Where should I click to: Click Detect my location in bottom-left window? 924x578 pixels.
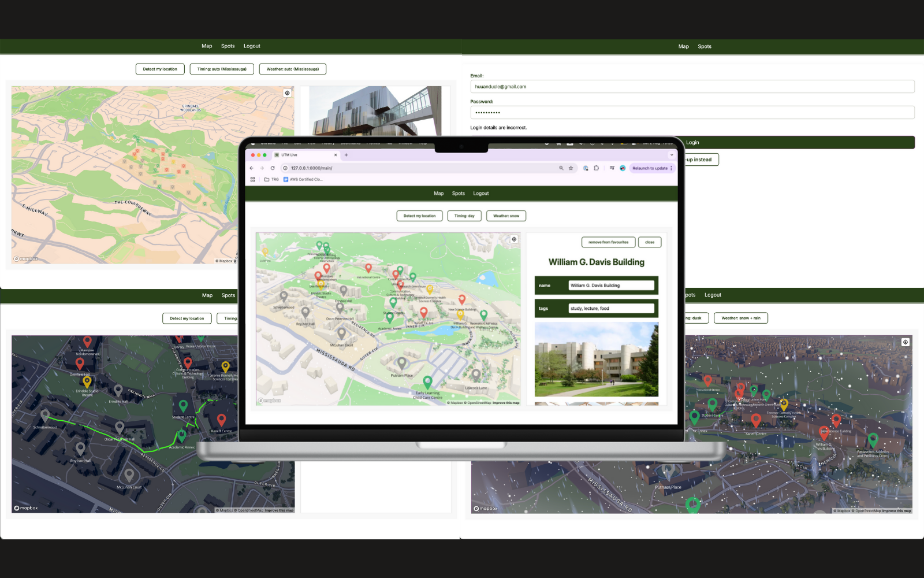tap(187, 318)
